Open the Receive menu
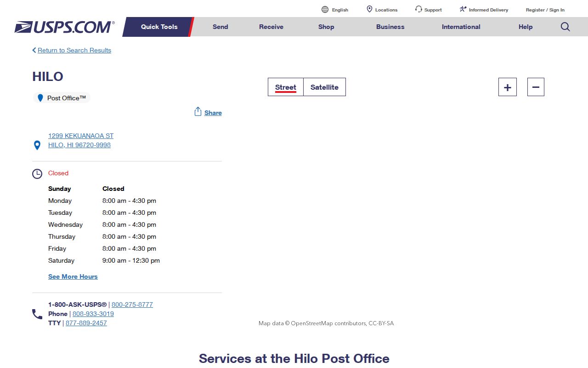Viewport: 588px width, 368px height. coord(271,27)
